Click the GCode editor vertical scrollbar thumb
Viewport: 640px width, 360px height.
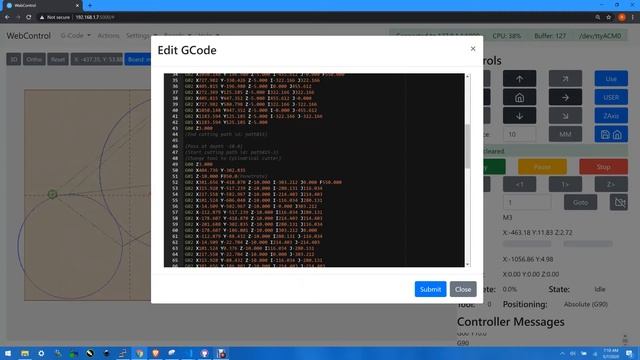click(467, 146)
